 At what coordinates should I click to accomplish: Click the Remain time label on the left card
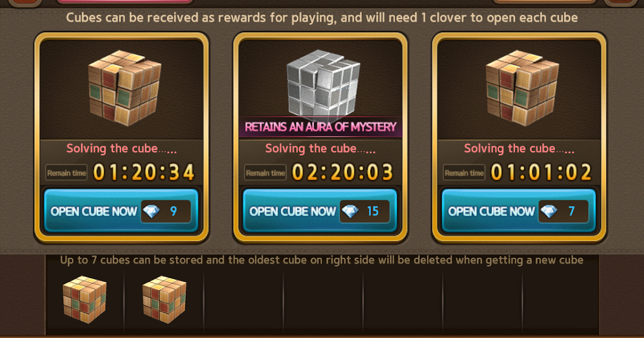[67, 173]
